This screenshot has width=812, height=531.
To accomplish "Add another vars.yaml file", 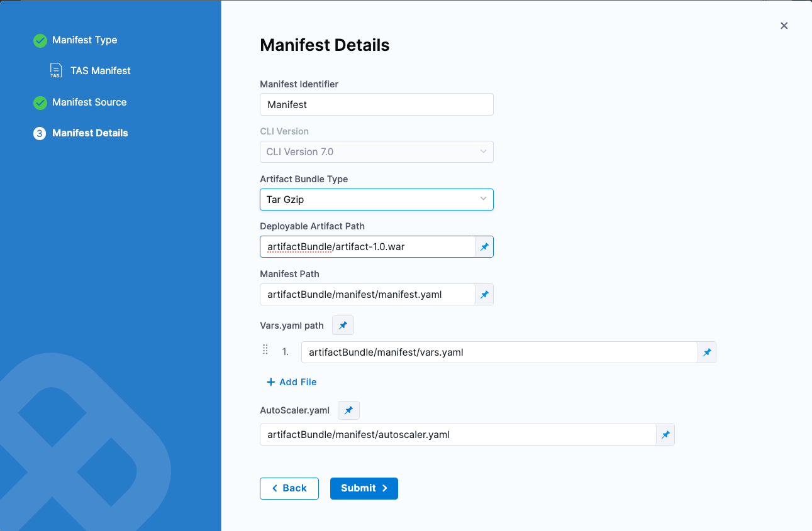I will click(291, 382).
